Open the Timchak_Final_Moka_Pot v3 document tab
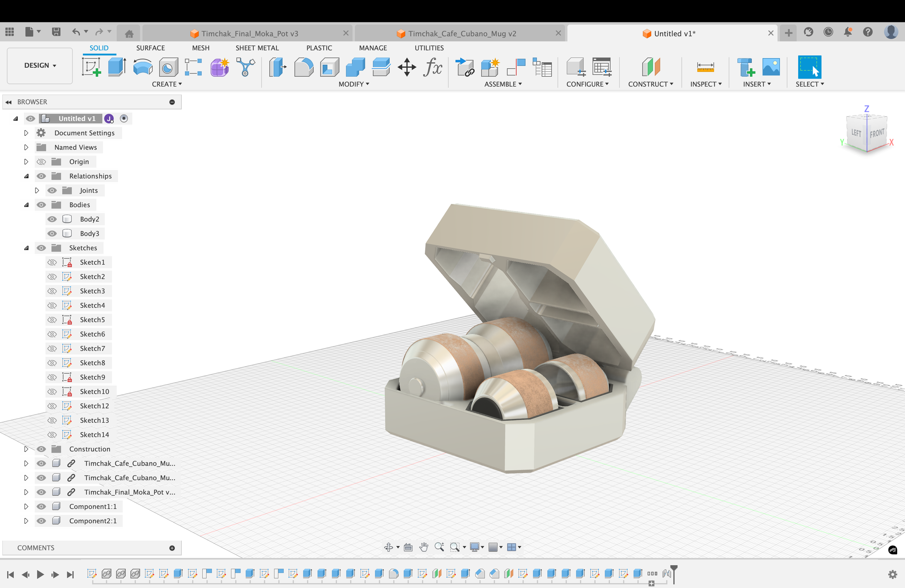 [x=249, y=33]
